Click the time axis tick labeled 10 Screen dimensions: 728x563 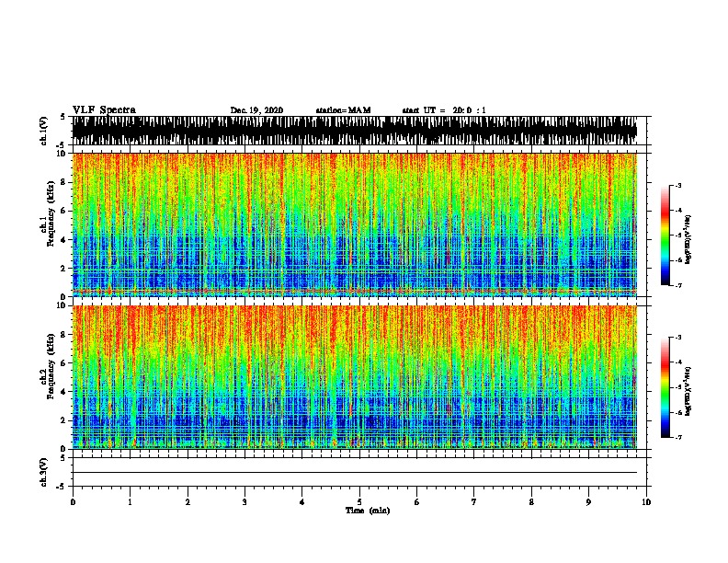[x=646, y=502]
